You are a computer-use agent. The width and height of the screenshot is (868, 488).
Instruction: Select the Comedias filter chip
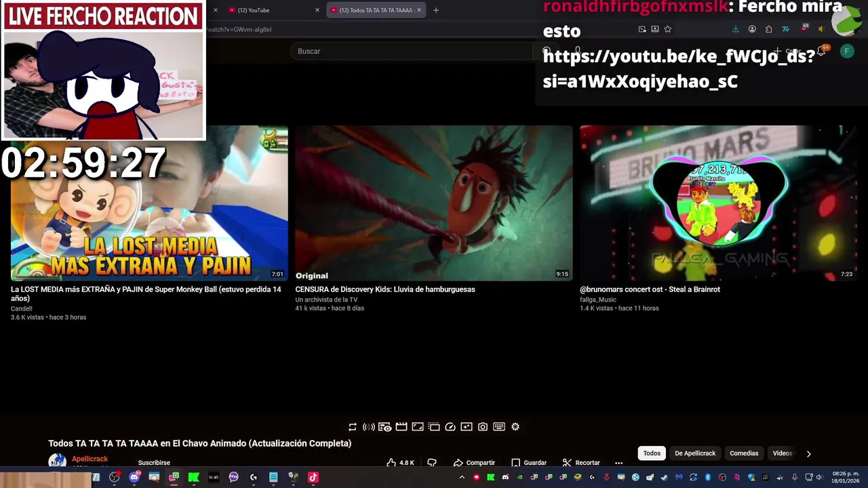[744, 453]
